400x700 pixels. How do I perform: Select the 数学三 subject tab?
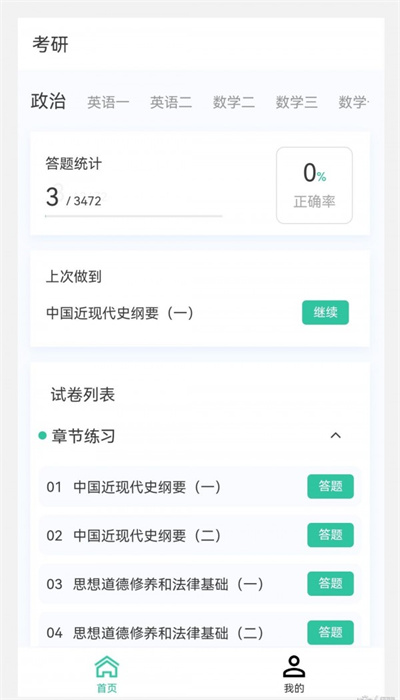click(297, 102)
